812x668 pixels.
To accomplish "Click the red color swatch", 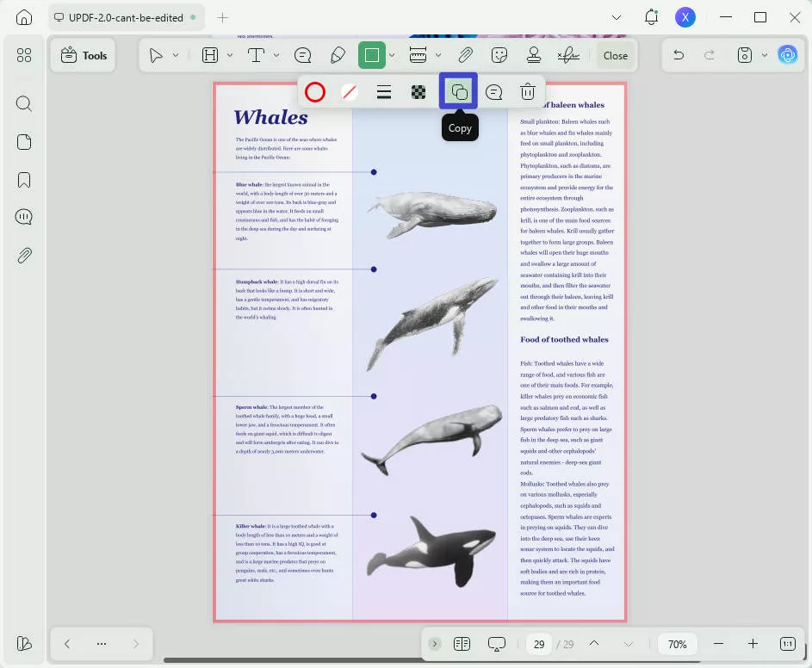I will click(x=315, y=91).
